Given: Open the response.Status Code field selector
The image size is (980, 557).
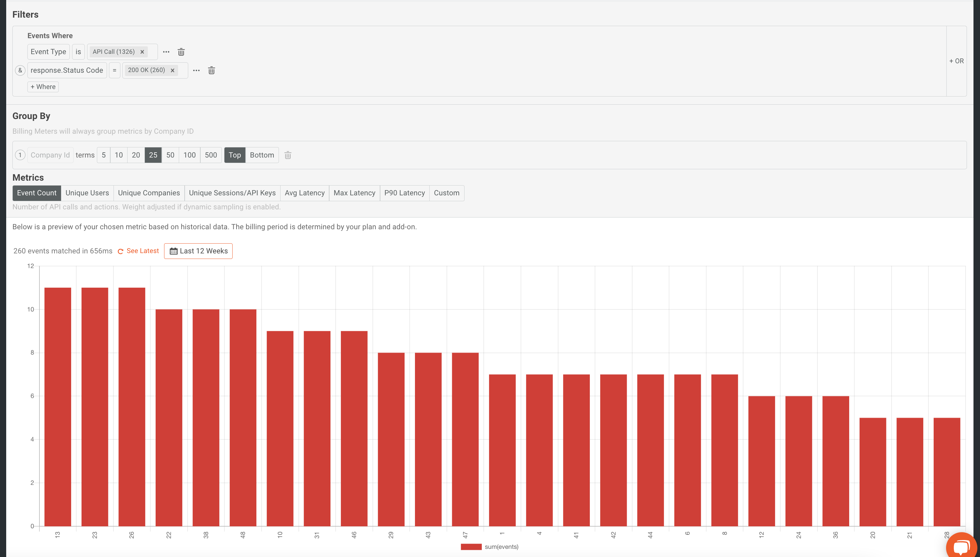Looking at the screenshot, I should (x=67, y=70).
